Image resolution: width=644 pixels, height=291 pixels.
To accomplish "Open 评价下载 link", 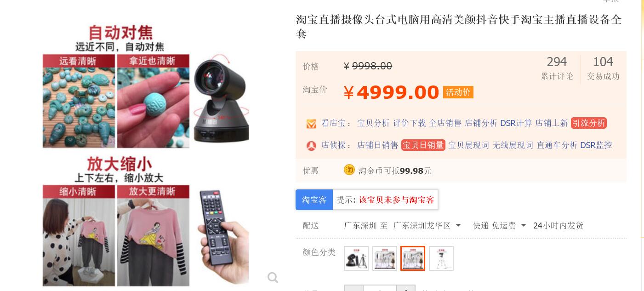I will click(409, 123).
